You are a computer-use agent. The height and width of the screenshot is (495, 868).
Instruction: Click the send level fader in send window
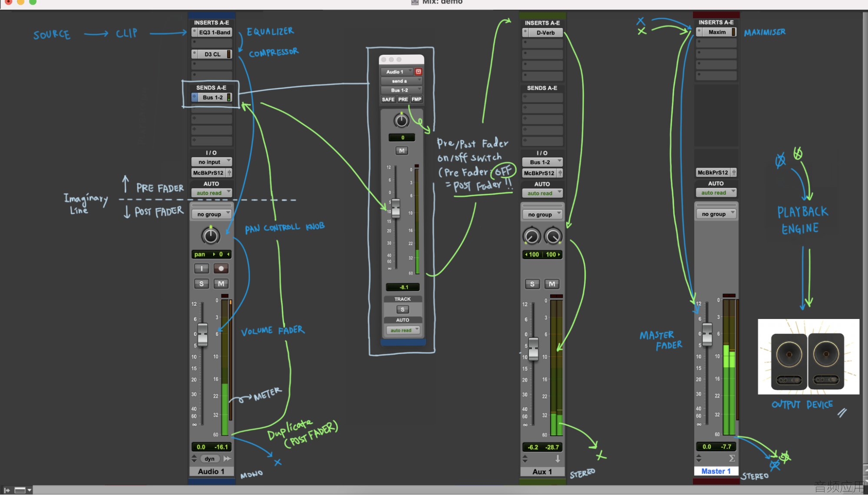pos(396,208)
